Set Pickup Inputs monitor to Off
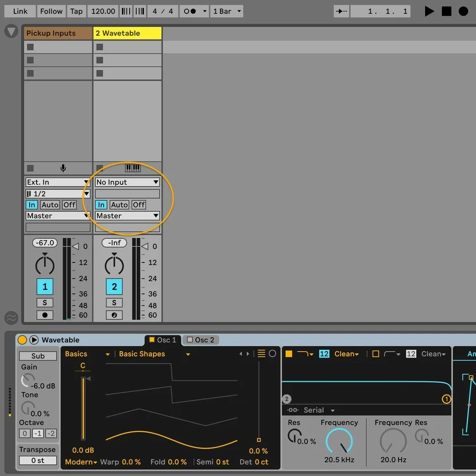The width and height of the screenshot is (476, 476). click(69, 205)
